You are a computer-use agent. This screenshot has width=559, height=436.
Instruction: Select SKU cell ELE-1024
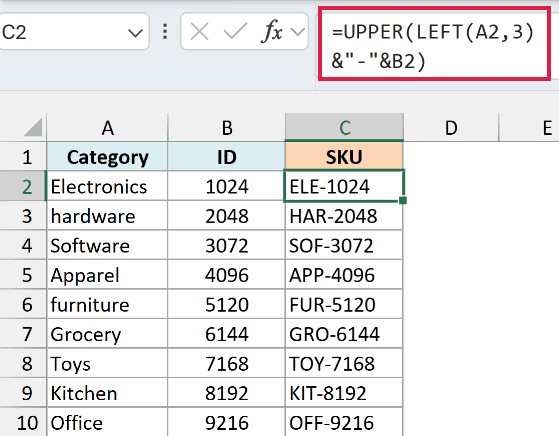point(344,186)
